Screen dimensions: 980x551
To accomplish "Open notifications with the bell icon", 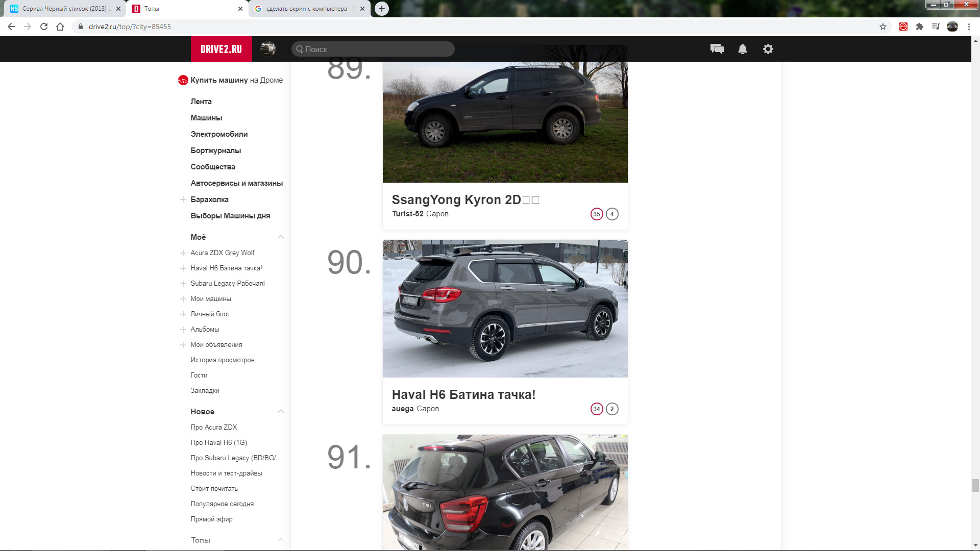I will coord(743,49).
